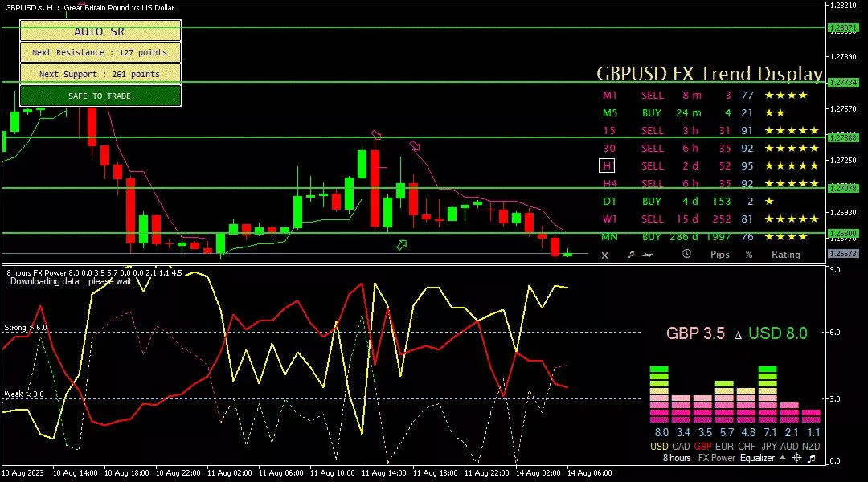
Task: Toggle the FX Power music note alert icon
Action: coord(812,458)
